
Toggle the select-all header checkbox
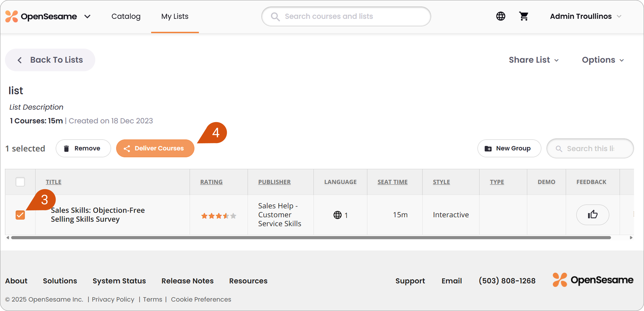pyautogui.click(x=20, y=182)
